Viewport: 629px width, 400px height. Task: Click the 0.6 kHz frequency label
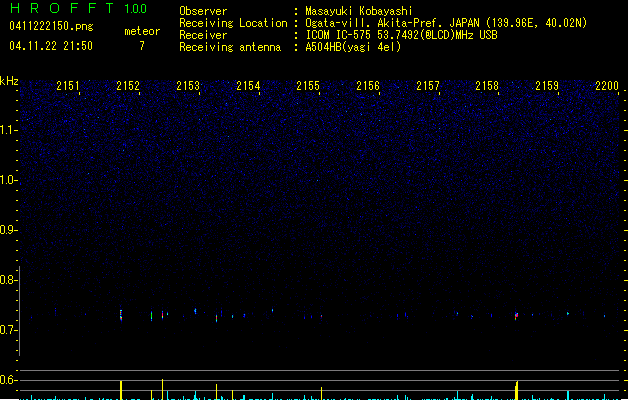tap(8, 380)
